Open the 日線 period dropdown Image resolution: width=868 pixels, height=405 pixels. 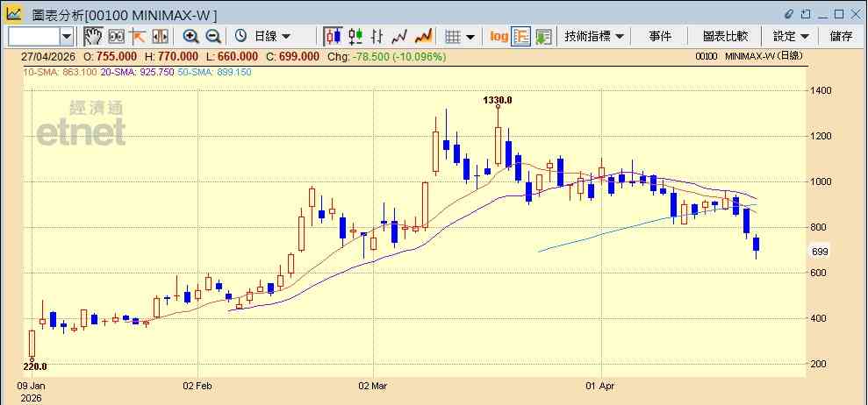pos(272,37)
